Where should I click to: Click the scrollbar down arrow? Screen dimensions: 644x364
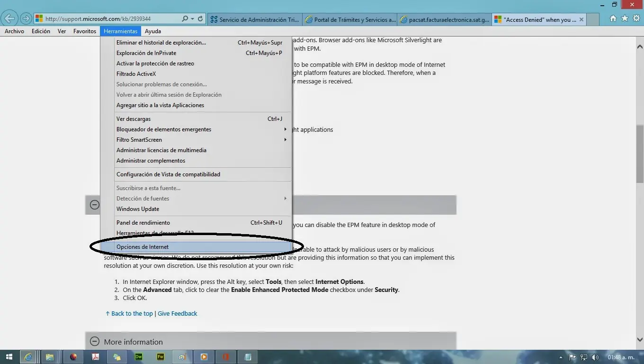click(x=640, y=339)
